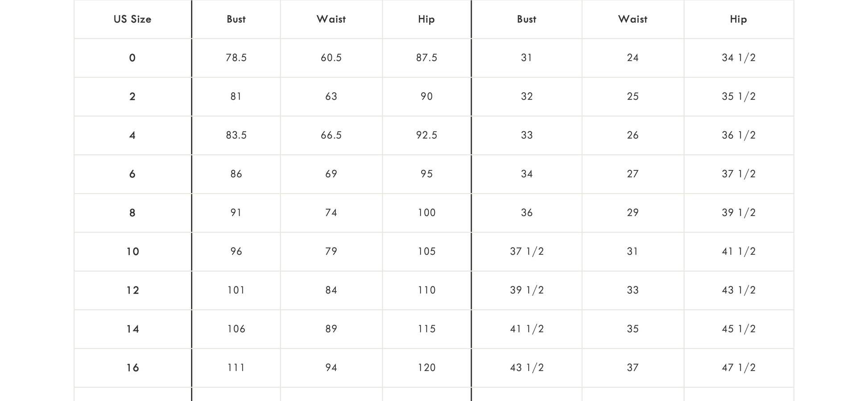This screenshot has height=401, width=868.
Task: Click the size 16 row label
Action: (x=132, y=368)
